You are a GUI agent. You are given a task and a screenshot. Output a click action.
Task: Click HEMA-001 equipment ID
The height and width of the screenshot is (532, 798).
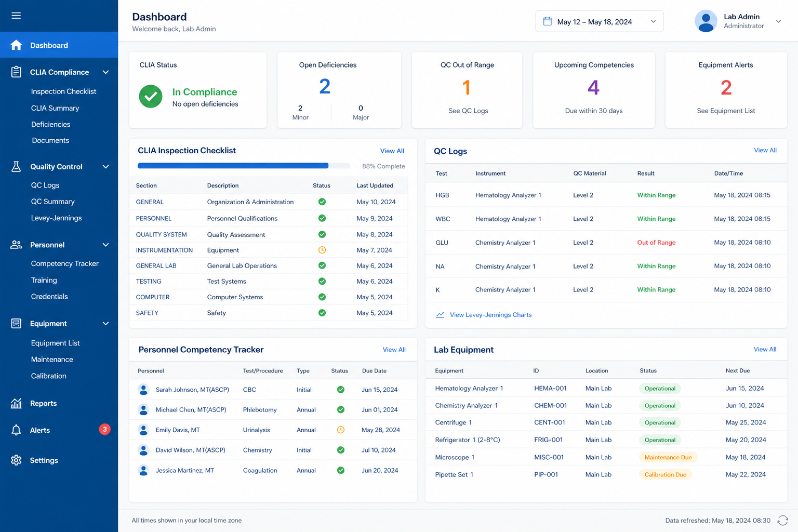[x=550, y=388]
